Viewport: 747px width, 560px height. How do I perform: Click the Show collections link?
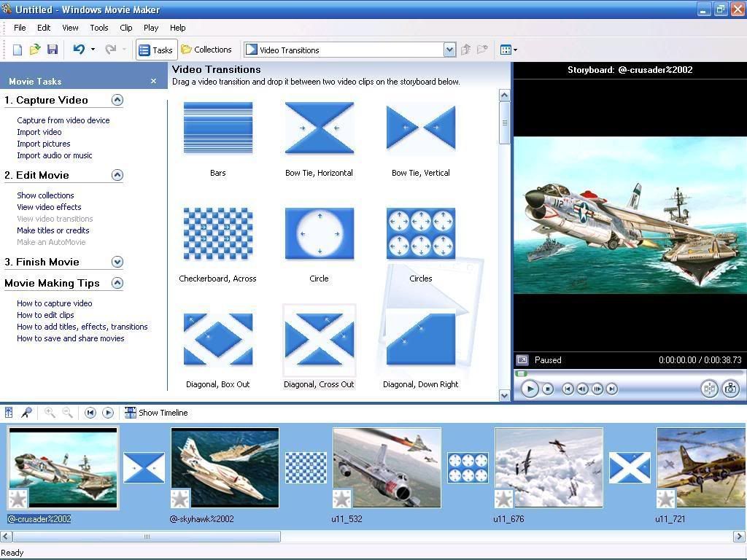coord(45,195)
